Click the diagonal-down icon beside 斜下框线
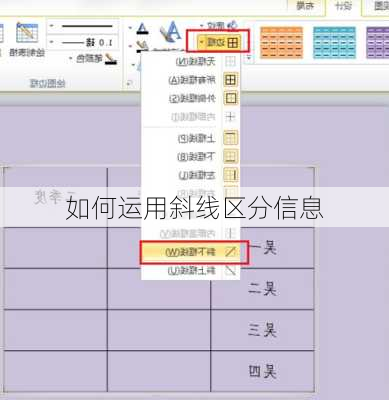This screenshot has width=389, height=400. [230, 252]
